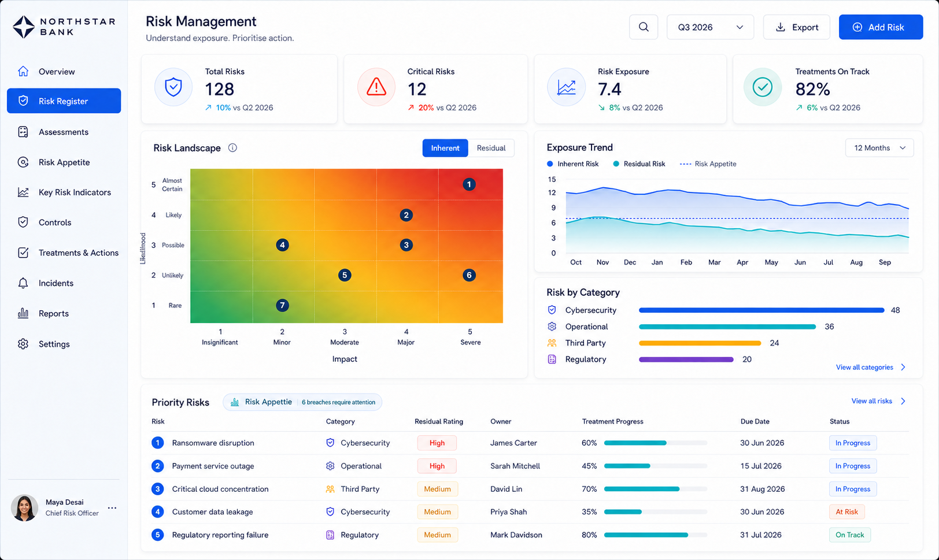Screen dimensions: 939x560
Task: Open the Incidents sidebar item
Action: 64,283
